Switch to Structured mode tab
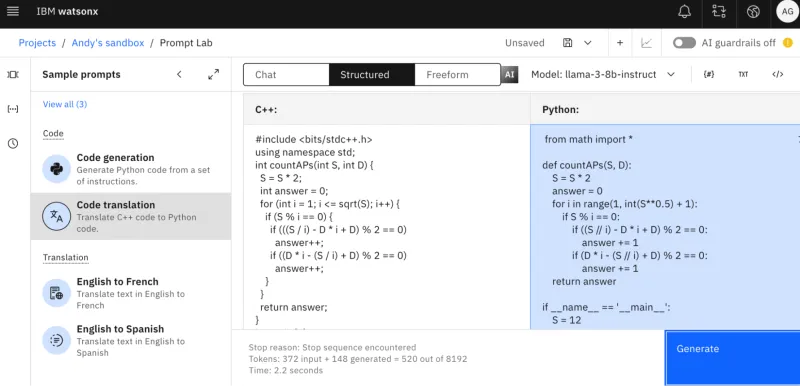This screenshot has height=386, width=800. (x=371, y=74)
